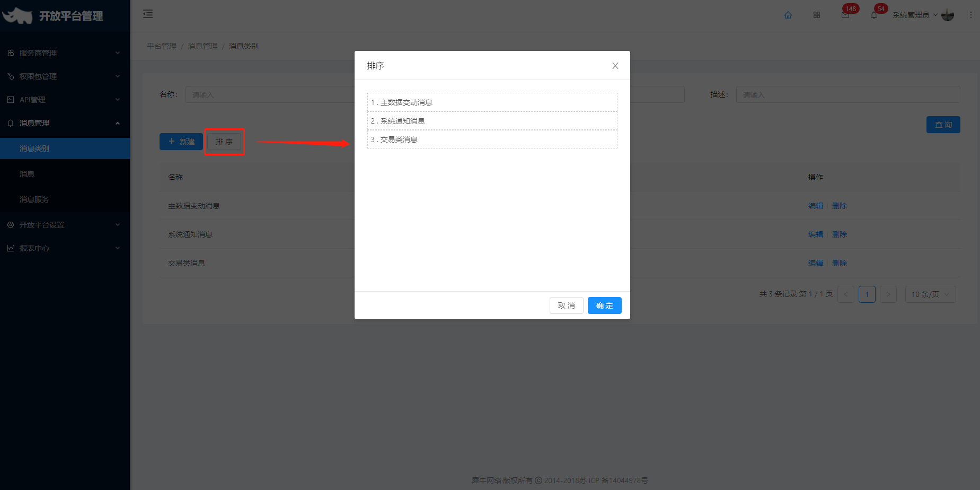Click the 查询 button

pos(943,125)
